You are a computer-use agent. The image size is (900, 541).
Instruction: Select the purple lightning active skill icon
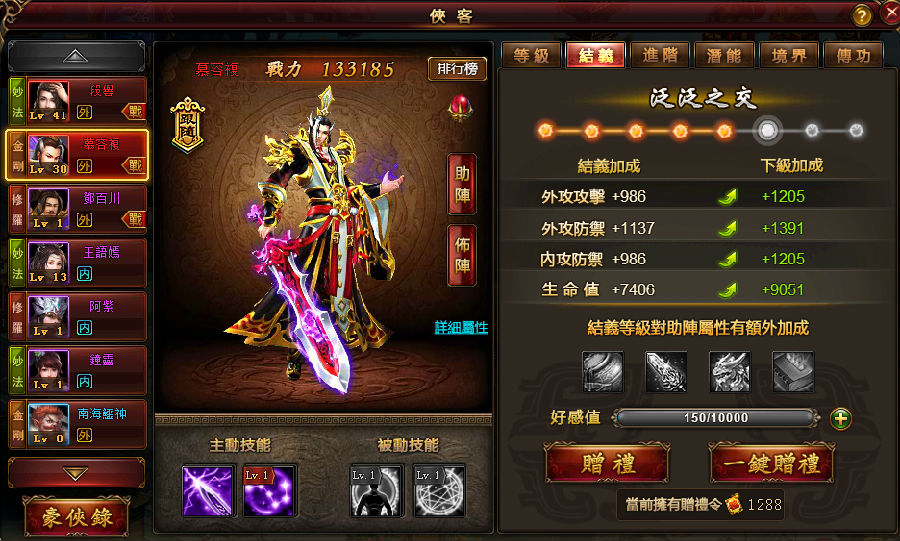[x=207, y=491]
